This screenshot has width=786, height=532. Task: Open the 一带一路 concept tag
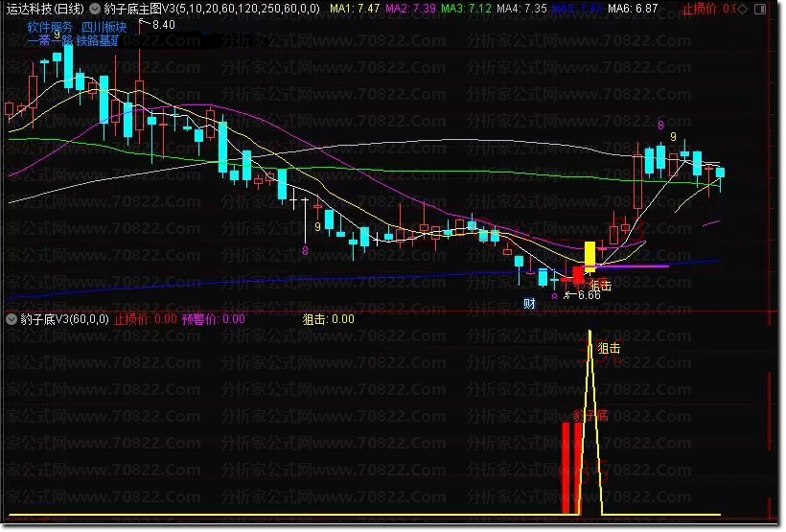pos(50,40)
